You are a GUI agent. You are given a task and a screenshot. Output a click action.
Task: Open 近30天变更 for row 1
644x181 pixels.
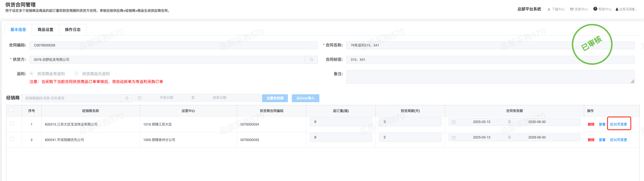pyautogui.click(x=618, y=124)
